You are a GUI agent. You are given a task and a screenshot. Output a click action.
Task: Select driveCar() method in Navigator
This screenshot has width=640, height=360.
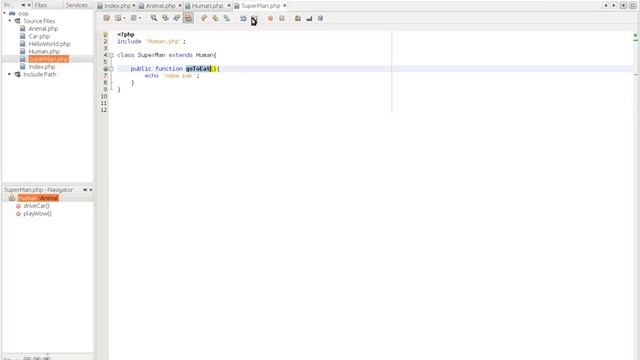point(36,206)
